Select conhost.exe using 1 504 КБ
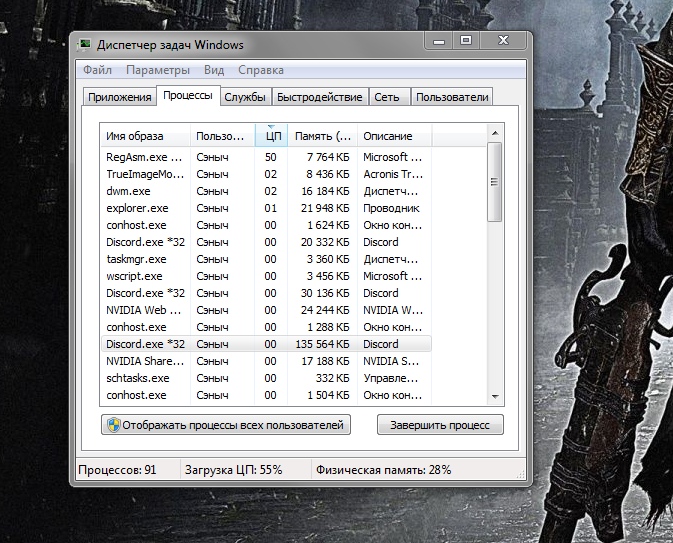The image size is (673, 543). [266, 395]
